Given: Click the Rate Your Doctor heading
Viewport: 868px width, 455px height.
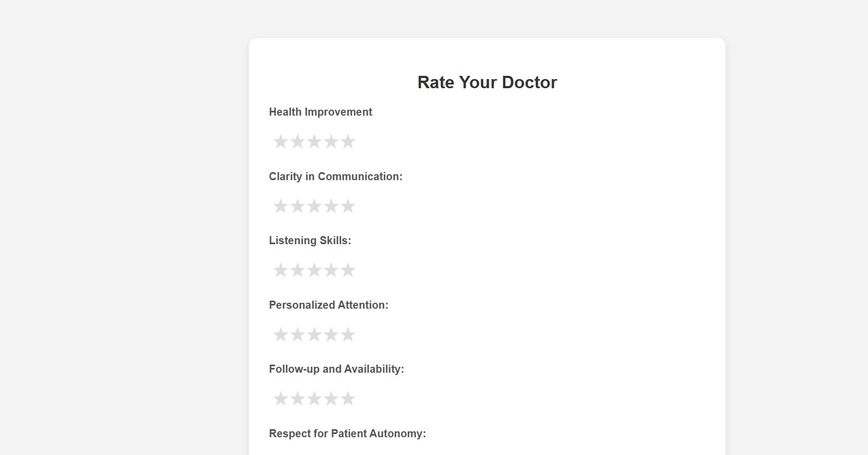Looking at the screenshot, I should 487,82.
